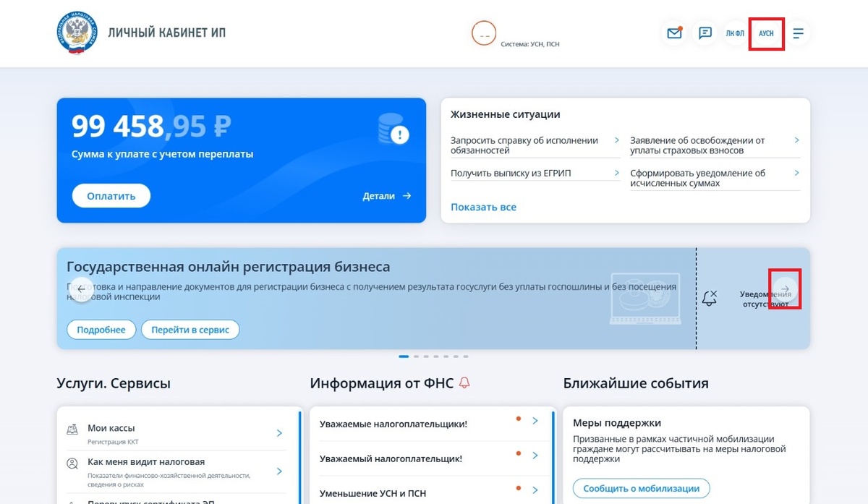Expand Сформировать уведомление об исчисленных суммах chevron
This screenshot has width=868, height=504.
pos(796,173)
